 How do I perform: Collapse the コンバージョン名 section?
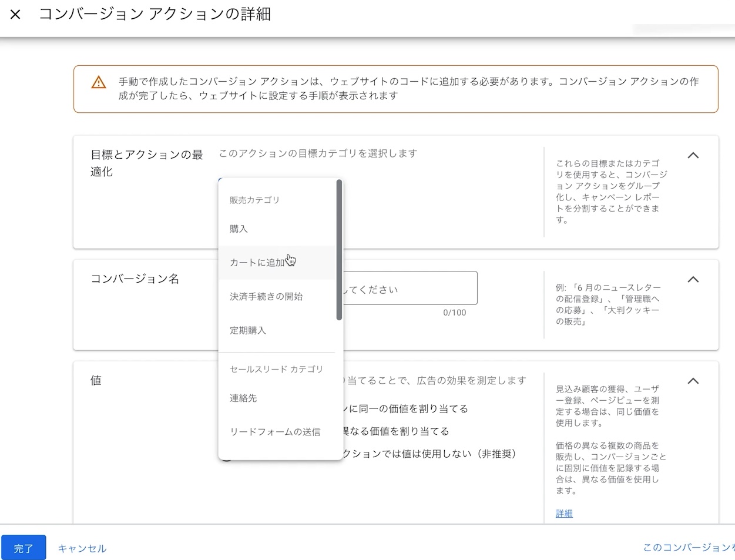pos(693,280)
